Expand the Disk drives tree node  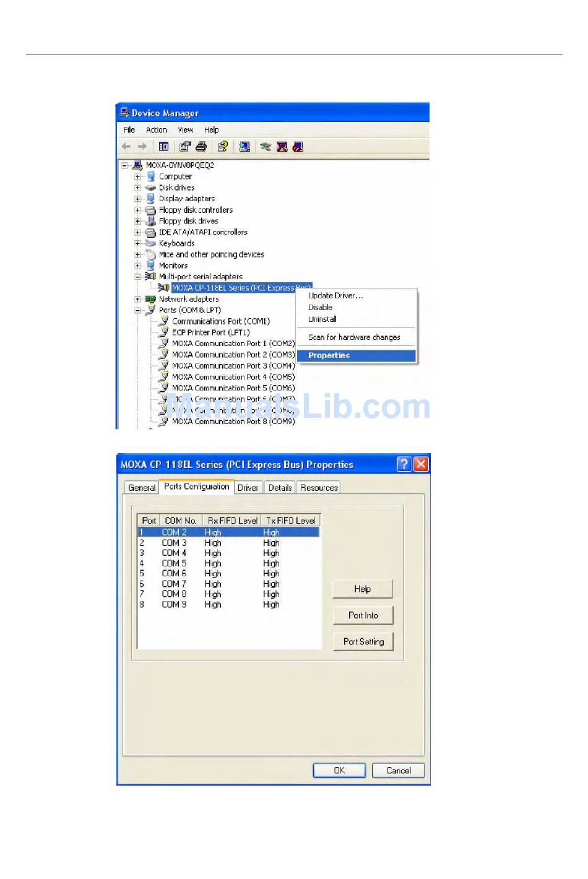tap(137, 188)
